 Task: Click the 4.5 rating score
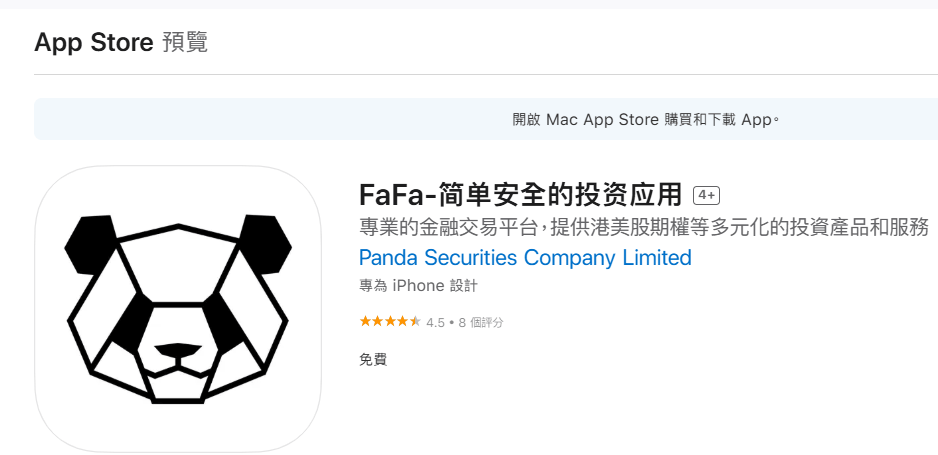436,323
